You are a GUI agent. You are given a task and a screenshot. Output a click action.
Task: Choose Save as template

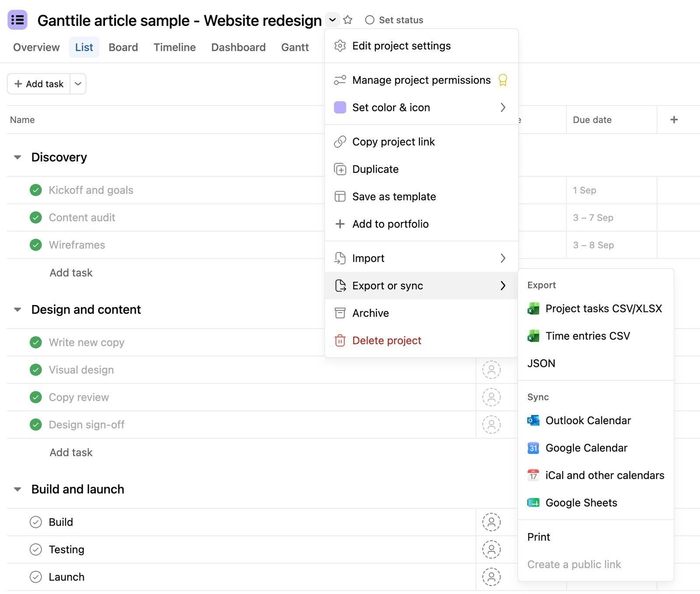421,197
